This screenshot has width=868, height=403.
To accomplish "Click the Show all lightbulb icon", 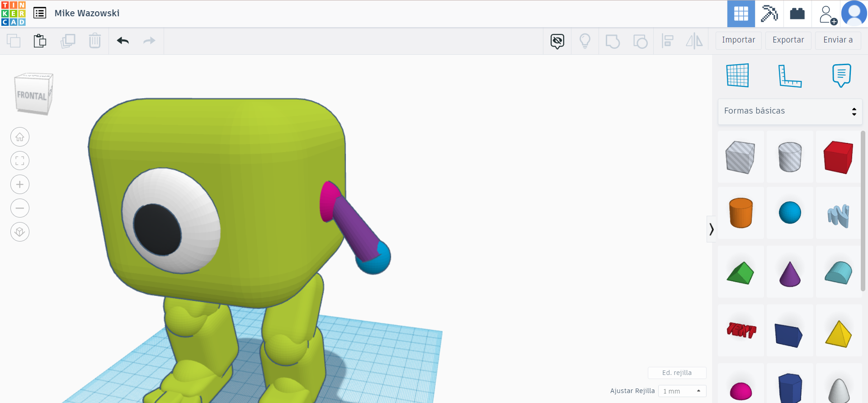I will coord(585,41).
